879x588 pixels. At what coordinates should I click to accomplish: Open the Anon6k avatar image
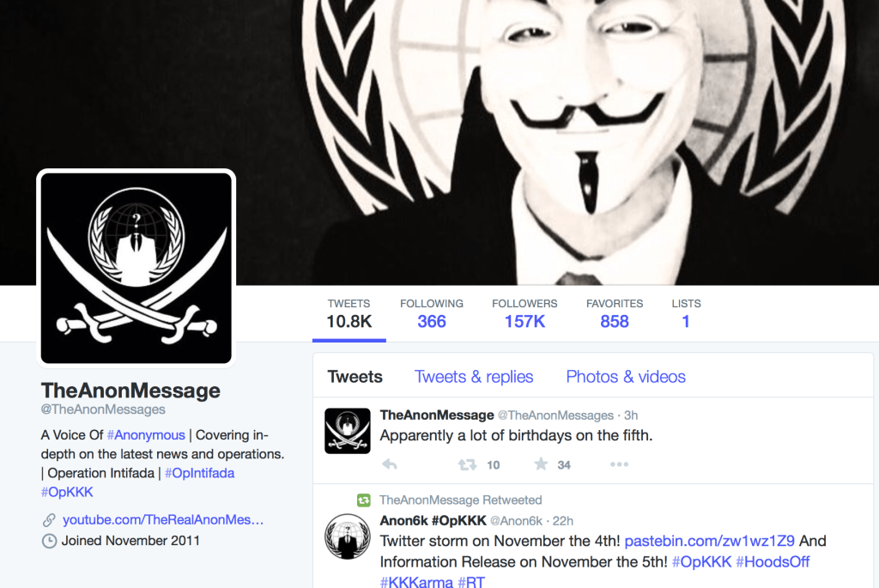pos(348,536)
